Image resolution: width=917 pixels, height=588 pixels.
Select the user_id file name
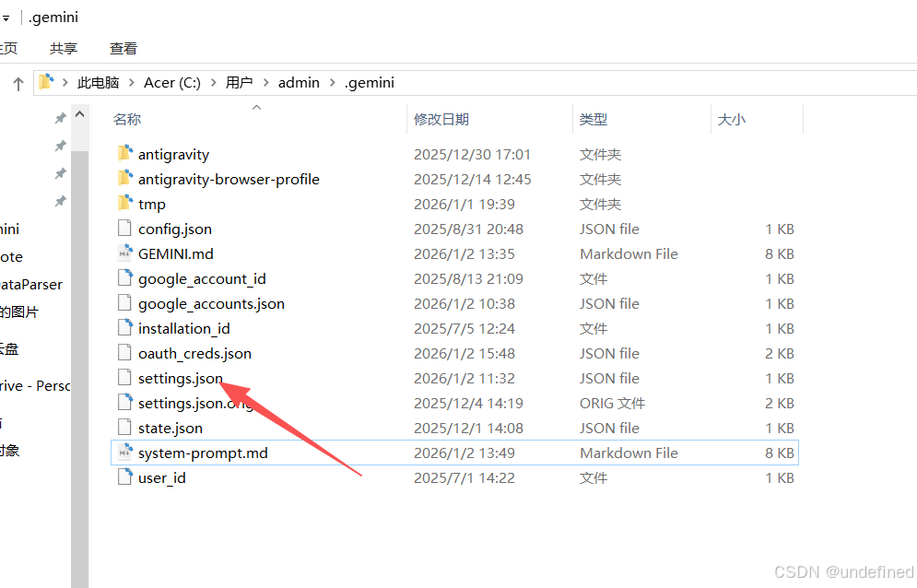coord(162,477)
